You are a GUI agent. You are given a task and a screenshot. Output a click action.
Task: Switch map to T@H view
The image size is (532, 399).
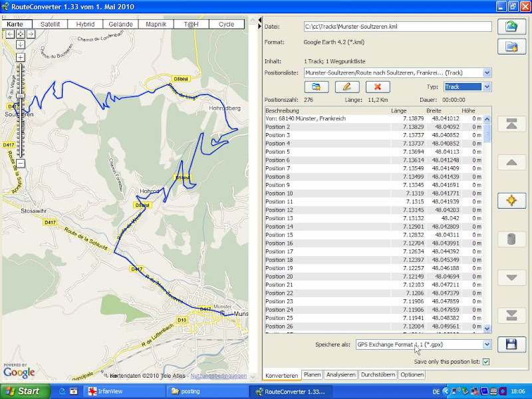(192, 24)
